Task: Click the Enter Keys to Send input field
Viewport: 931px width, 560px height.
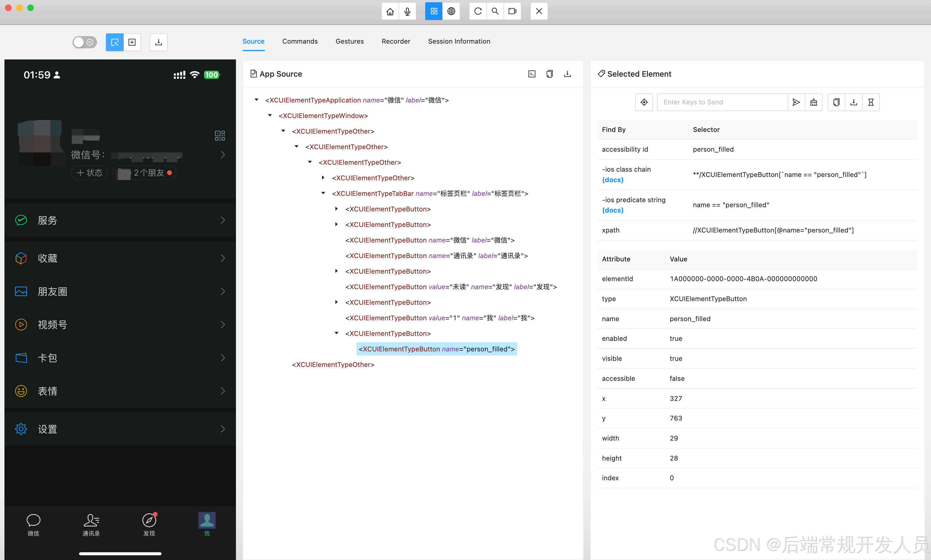Action: tap(721, 102)
